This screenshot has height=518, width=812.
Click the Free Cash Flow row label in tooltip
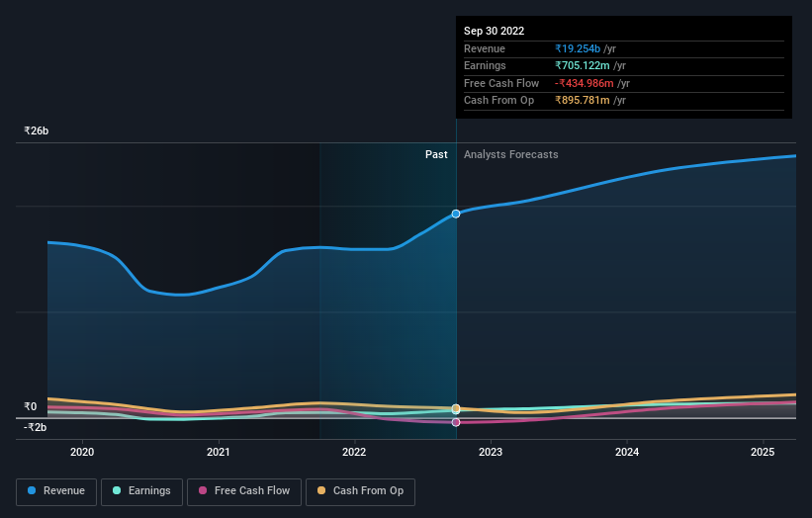tap(501, 83)
